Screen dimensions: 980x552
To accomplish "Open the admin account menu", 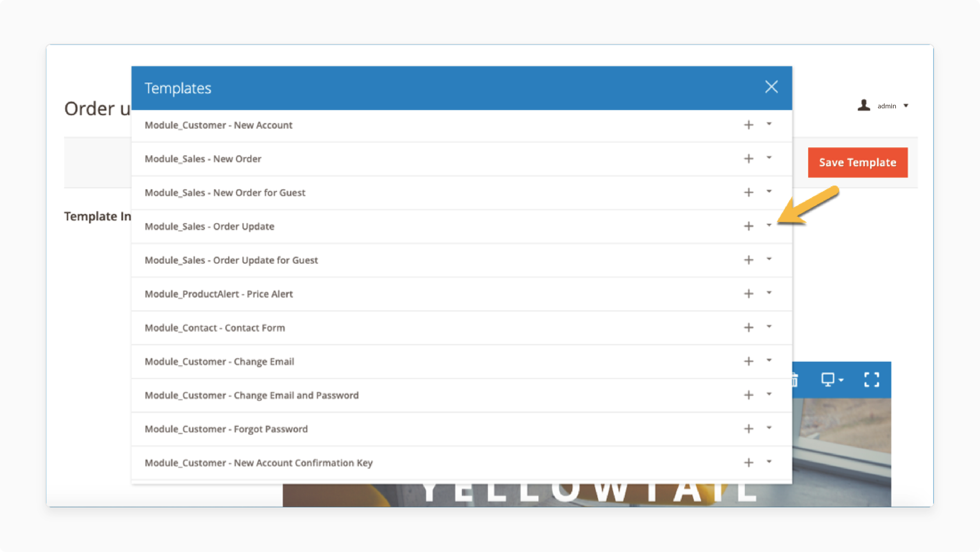I will click(x=892, y=106).
